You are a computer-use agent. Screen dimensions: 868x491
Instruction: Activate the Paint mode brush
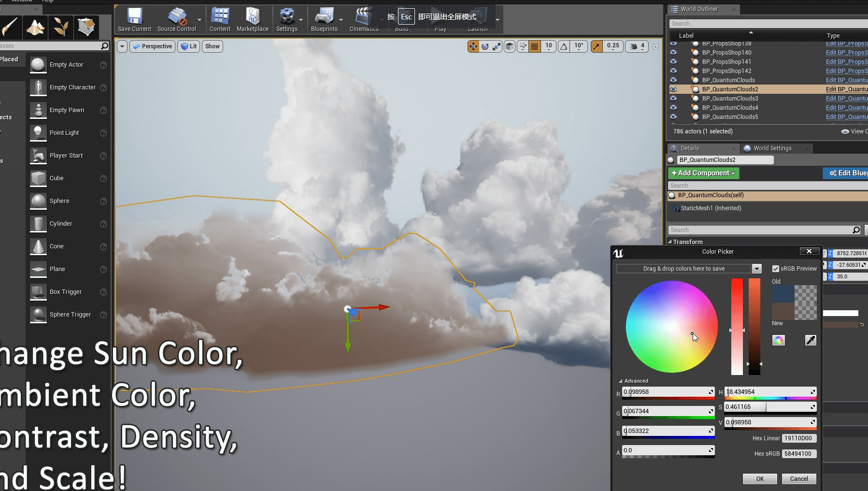click(x=11, y=27)
